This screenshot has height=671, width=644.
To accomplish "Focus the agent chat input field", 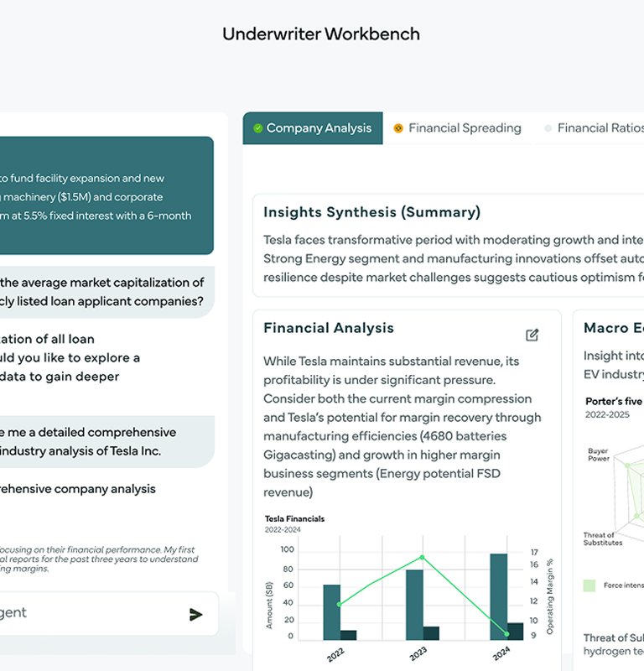I will [107, 613].
